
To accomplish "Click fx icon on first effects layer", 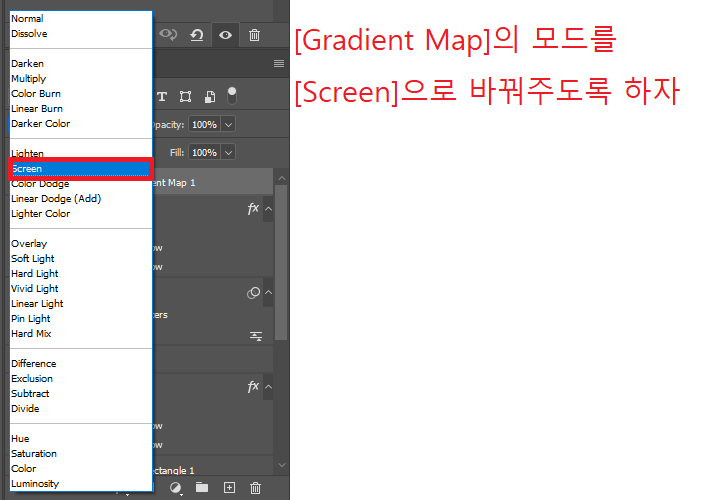I will pyautogui.click(x=253, y=208).
